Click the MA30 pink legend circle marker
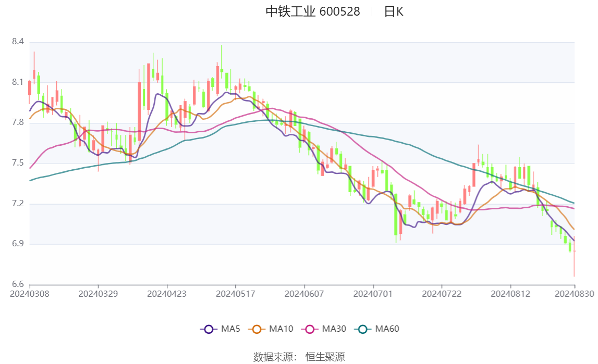Viewport: 598px width, 364px height. (310, 329)
